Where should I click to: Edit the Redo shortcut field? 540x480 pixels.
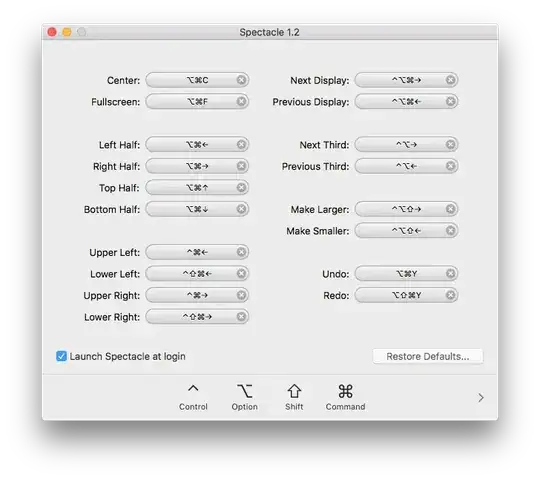406,295
